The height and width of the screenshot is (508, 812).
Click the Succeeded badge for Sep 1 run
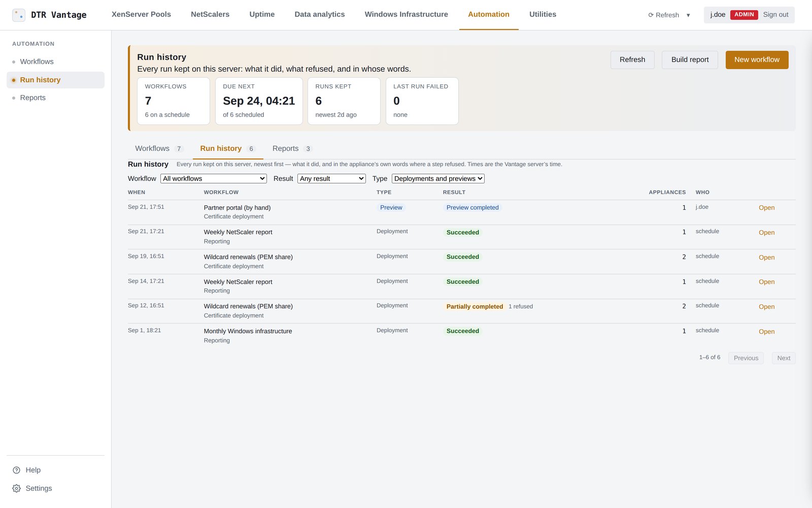click(x=462, y=331)
